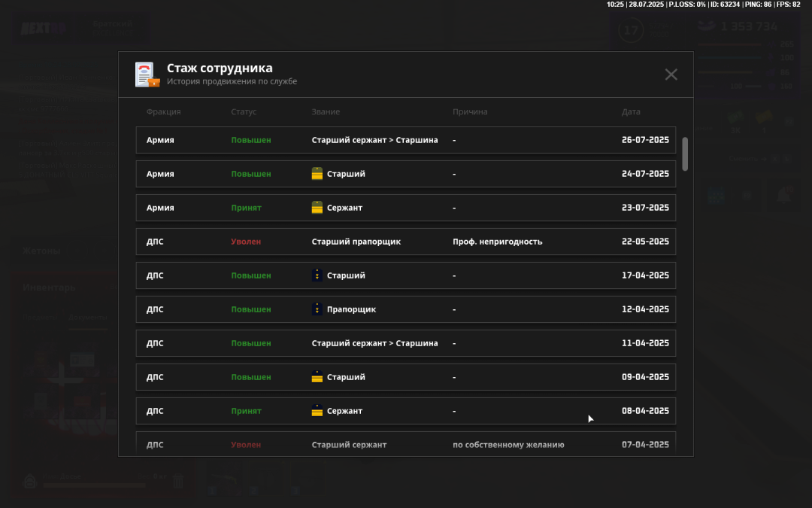
Task: Click the Причина column header
Action: [x=470, y=111]
